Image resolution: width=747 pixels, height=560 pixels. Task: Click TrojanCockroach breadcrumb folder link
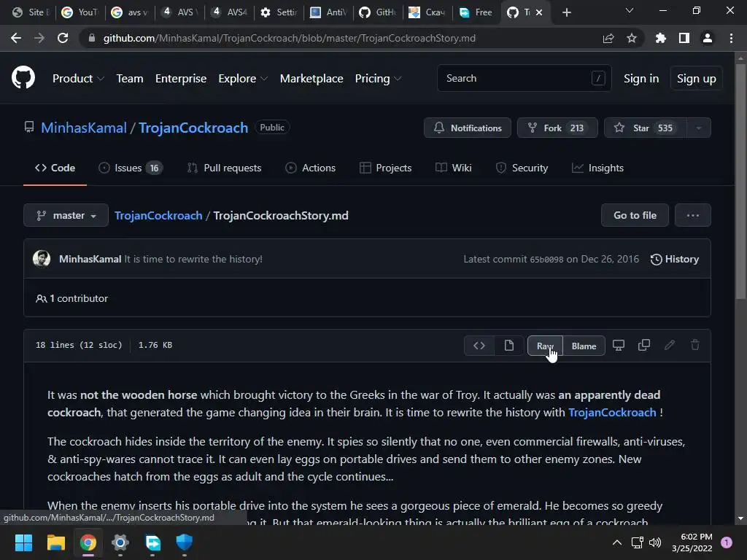pos(158,216)
